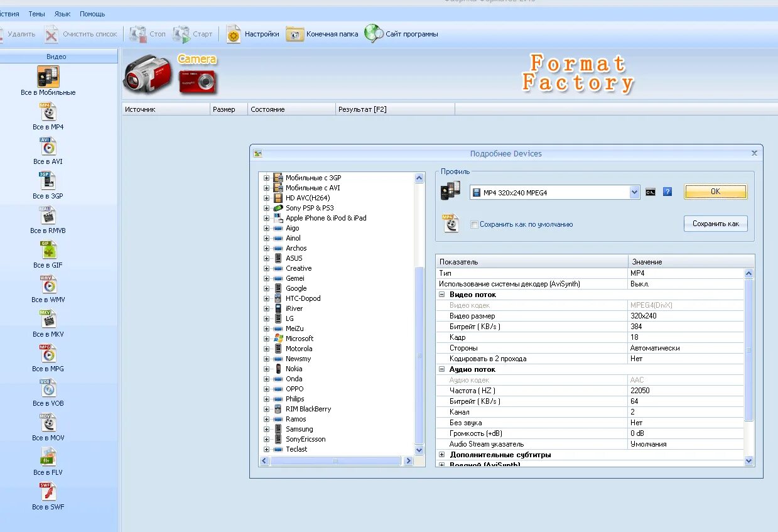Open the Помощь menu
Image resolution: width=778 pixels, height=532 pixels.
tap(92, 14)
